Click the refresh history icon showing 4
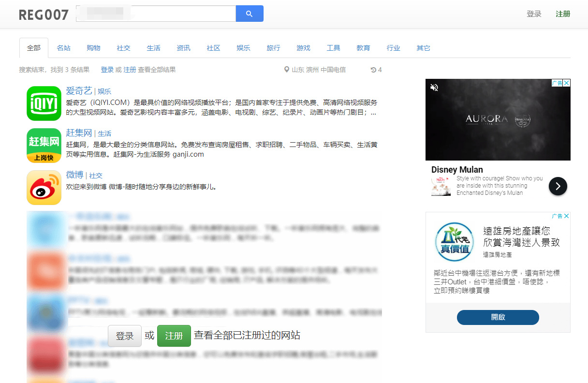 point(373,70)
